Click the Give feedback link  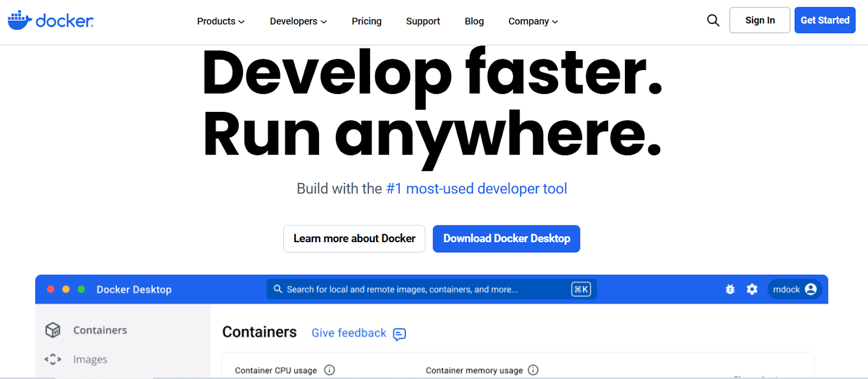pyautogui.click(x=349, y=333)
